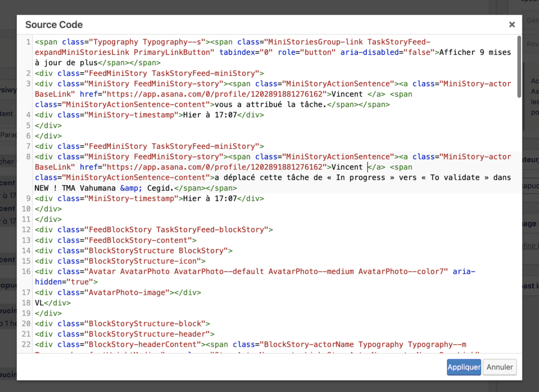The image size is (539, 392).
Task: Click the "TMA Vahumana &amp; Cegid" text
Action: (x=122, y=188)
